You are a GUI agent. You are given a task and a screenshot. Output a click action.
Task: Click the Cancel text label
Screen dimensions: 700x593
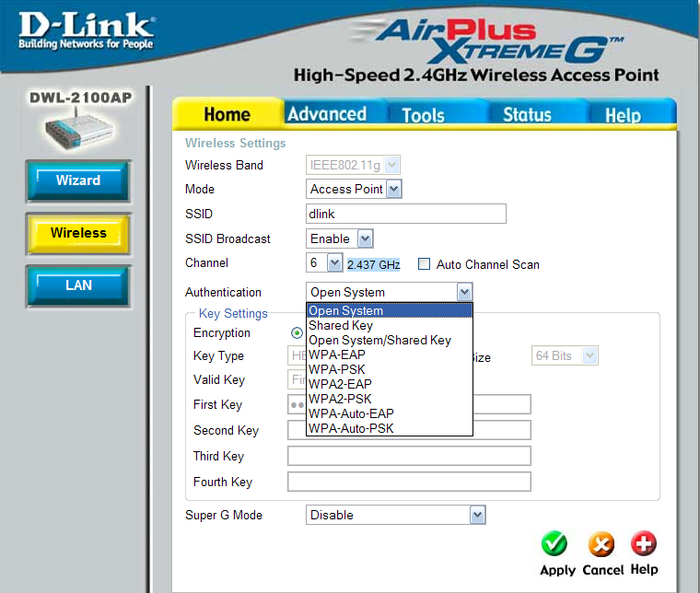coord(603,570)
